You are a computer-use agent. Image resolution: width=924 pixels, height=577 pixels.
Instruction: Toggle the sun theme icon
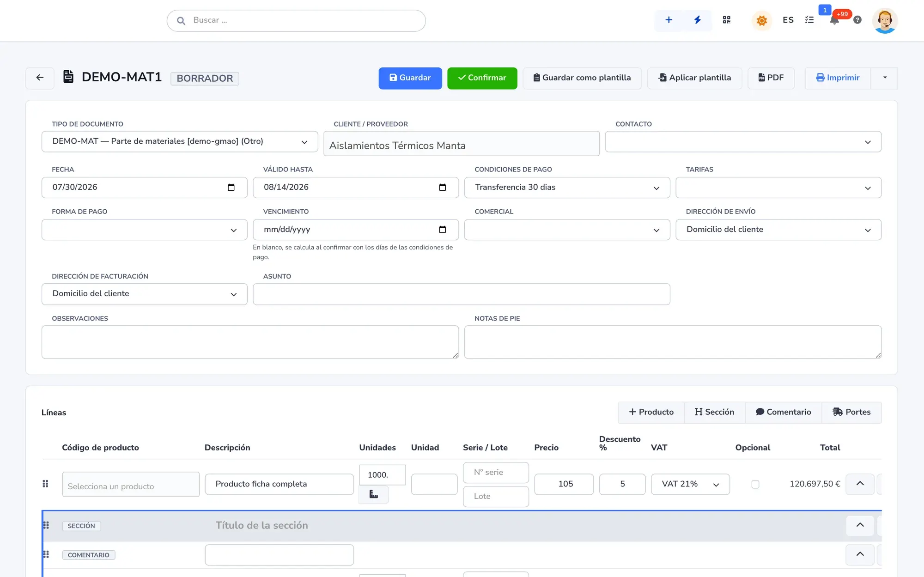(x=762, y=20)
